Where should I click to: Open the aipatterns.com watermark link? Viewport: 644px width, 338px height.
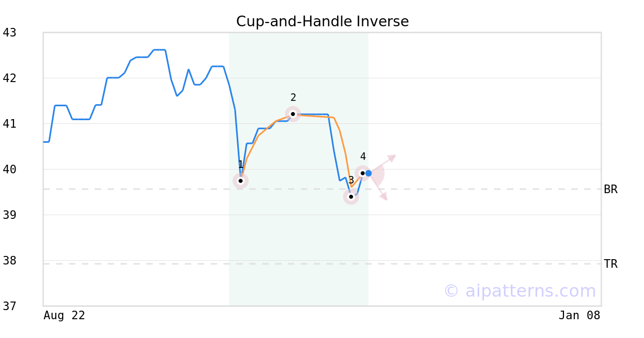click(519, 291)
